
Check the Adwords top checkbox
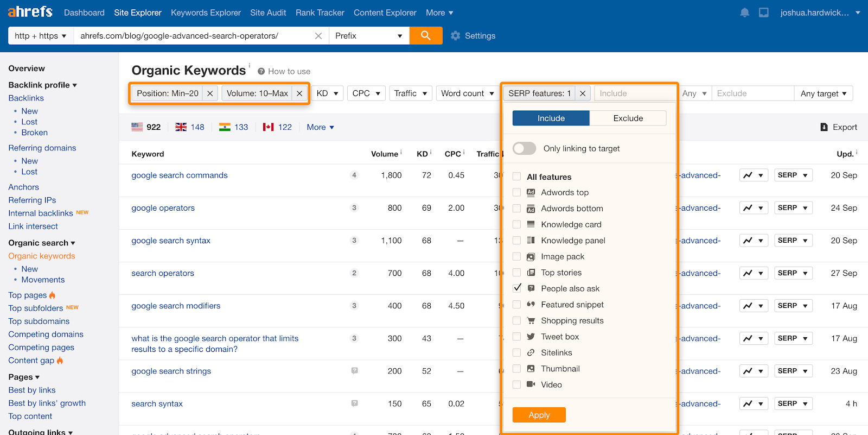pyautogui.click(x=517, y=192)
